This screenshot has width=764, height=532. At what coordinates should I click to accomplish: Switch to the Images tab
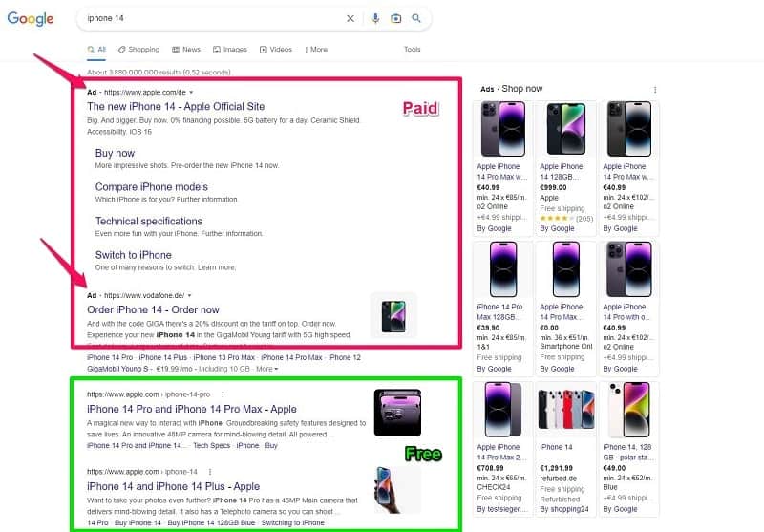pos(230,50)
